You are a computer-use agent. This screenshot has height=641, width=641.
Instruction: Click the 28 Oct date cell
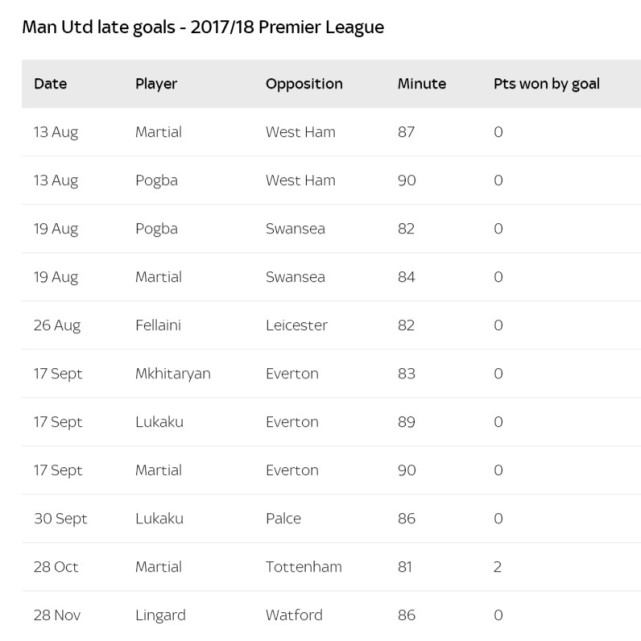(x=56, y=567)
